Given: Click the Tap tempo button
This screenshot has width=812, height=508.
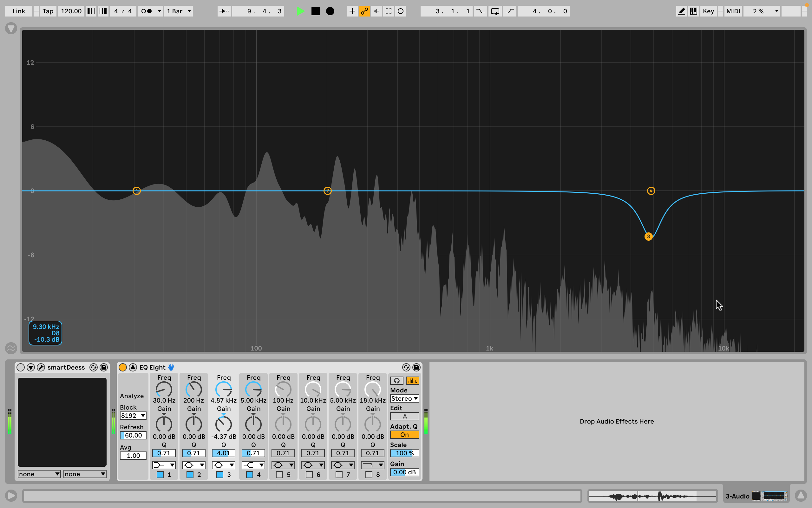Looking at the screenshot, I should [x=48, y=11].
